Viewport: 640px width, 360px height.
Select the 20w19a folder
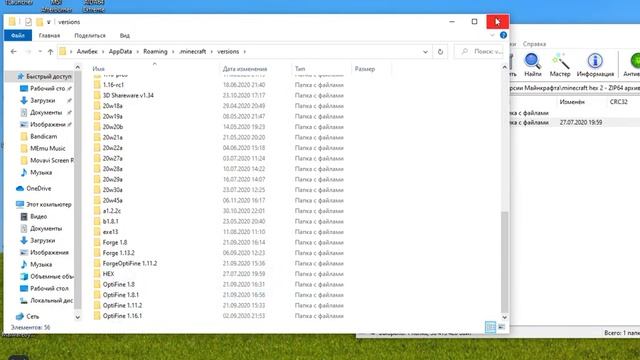pos(112,116)
